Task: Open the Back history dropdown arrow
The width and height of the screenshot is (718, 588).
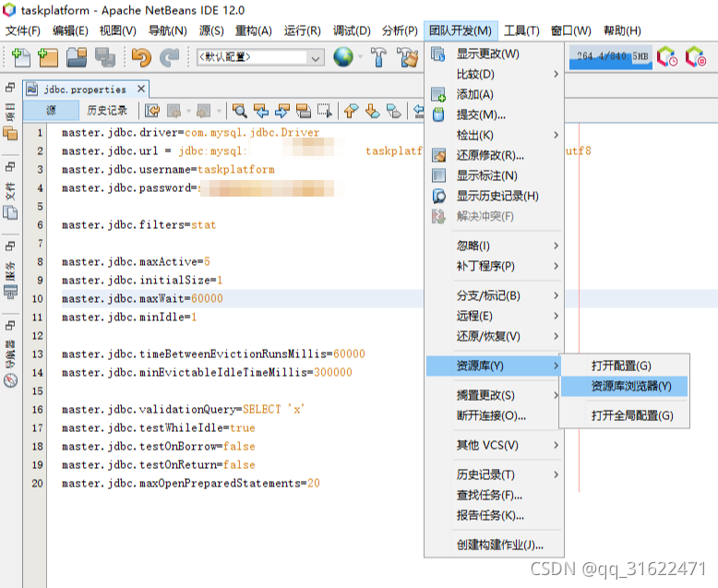Action: [x=188, y=111]
